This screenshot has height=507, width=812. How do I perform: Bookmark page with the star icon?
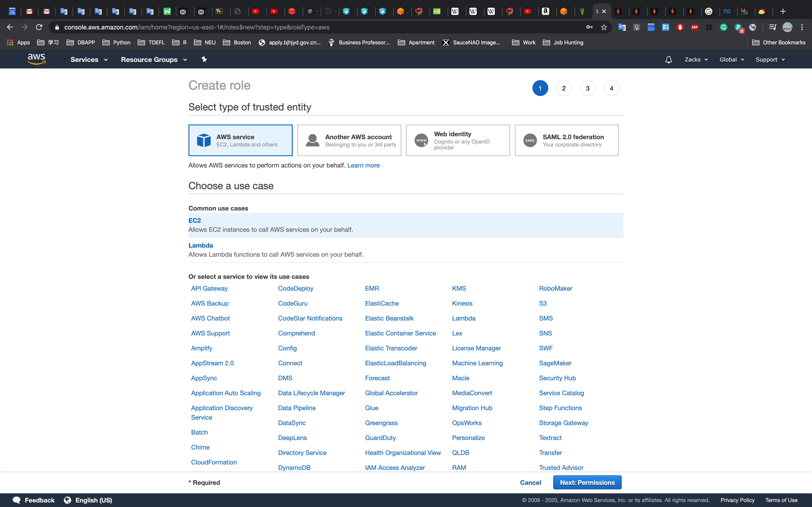[x=604, y=27]
